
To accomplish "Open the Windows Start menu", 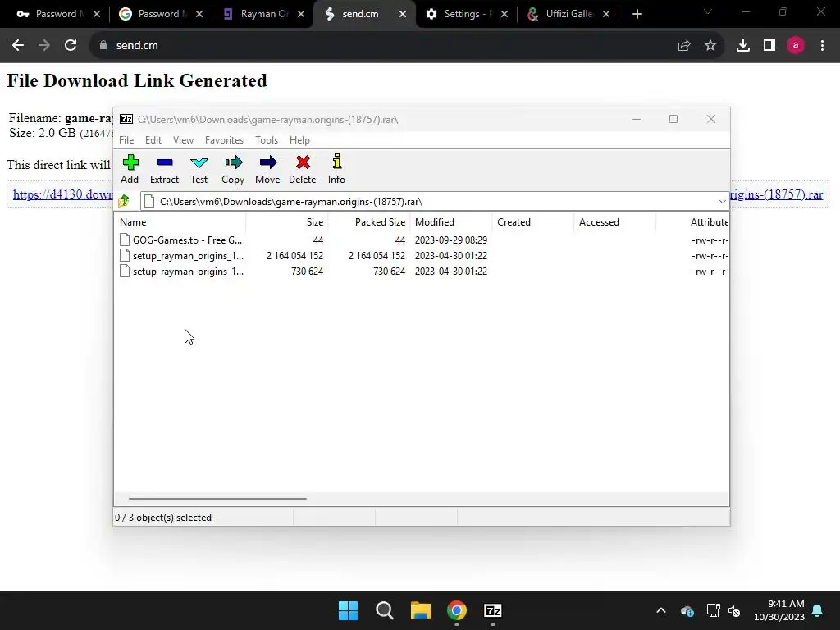I will coord(348,610).
